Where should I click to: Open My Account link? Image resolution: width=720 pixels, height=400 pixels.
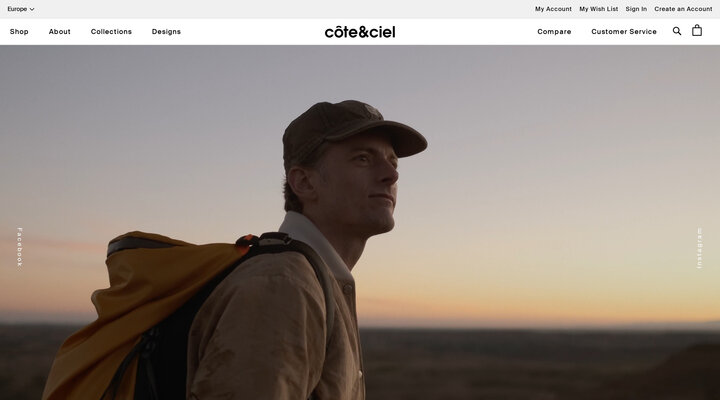(x=553, y=9)
